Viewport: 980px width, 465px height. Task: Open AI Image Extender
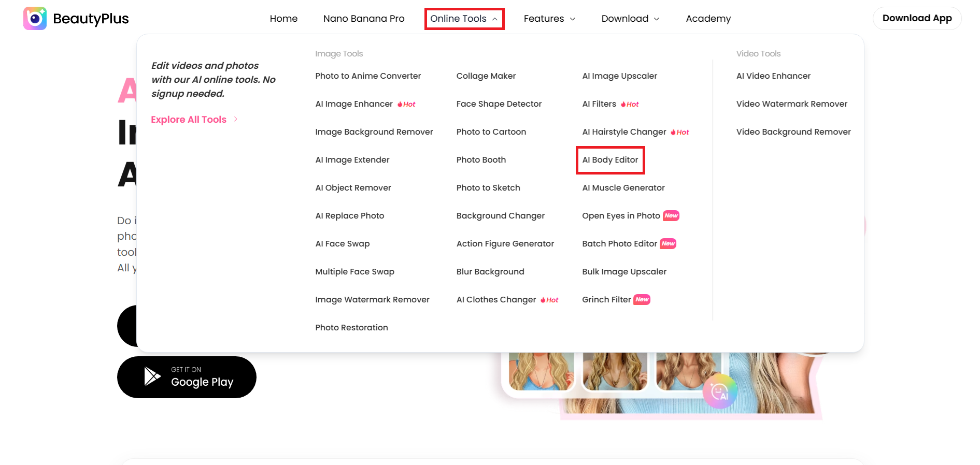352,160
